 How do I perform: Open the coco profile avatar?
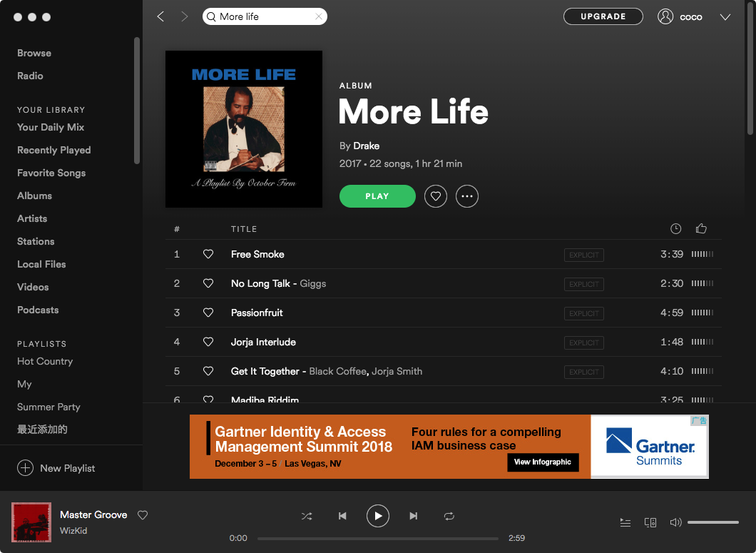coord(665,16)
